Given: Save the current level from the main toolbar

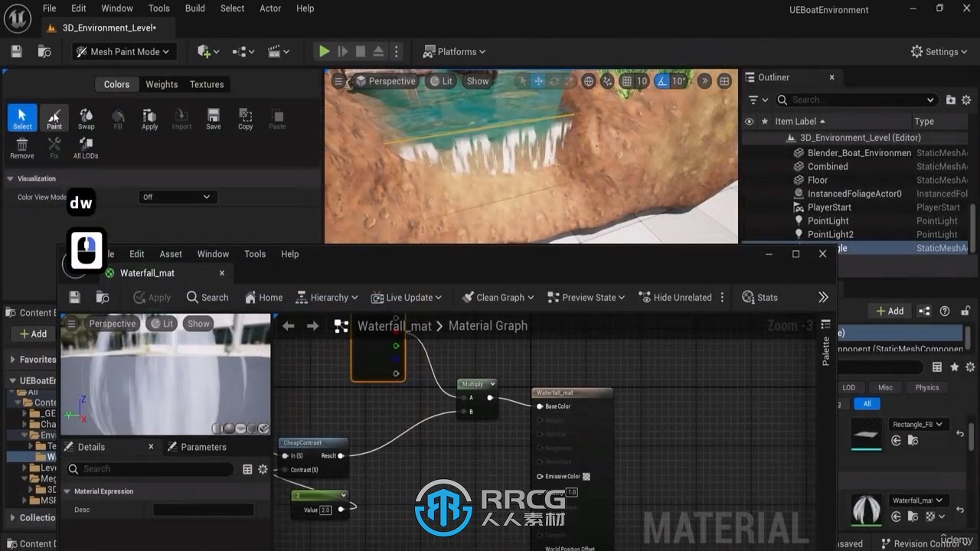Looking at the screenshot, I should tap(16, 51).
